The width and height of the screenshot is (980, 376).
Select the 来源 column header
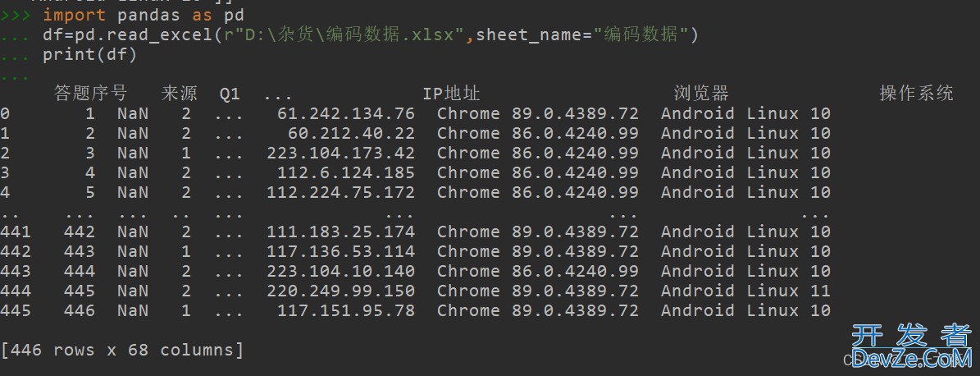(179, 94)
